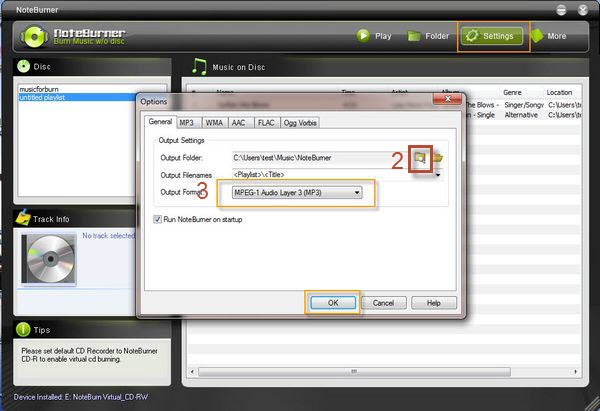The width and height of the screenshot is (600, 411).
Task: Click the Output Folder path field
Action: pos(321,158)
